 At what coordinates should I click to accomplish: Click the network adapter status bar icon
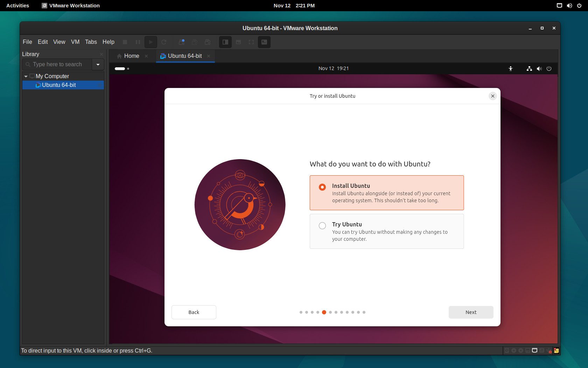[x=535, y=350]
